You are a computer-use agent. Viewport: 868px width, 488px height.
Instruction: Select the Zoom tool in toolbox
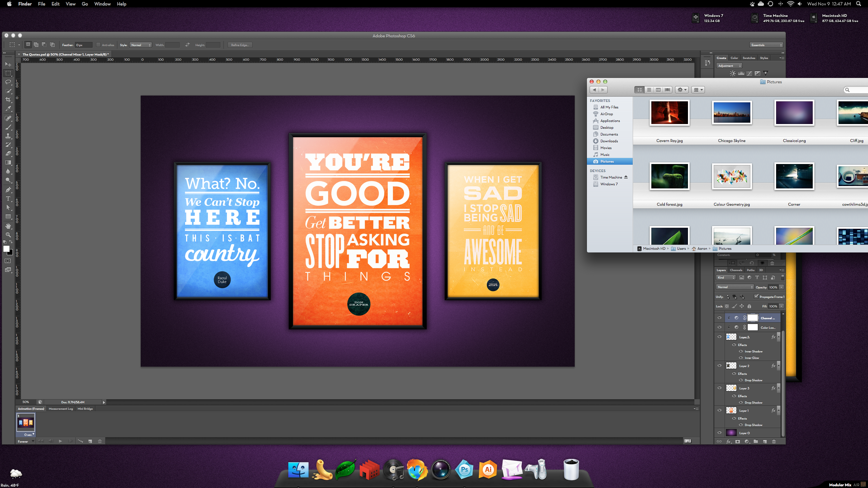pos(8,235)
